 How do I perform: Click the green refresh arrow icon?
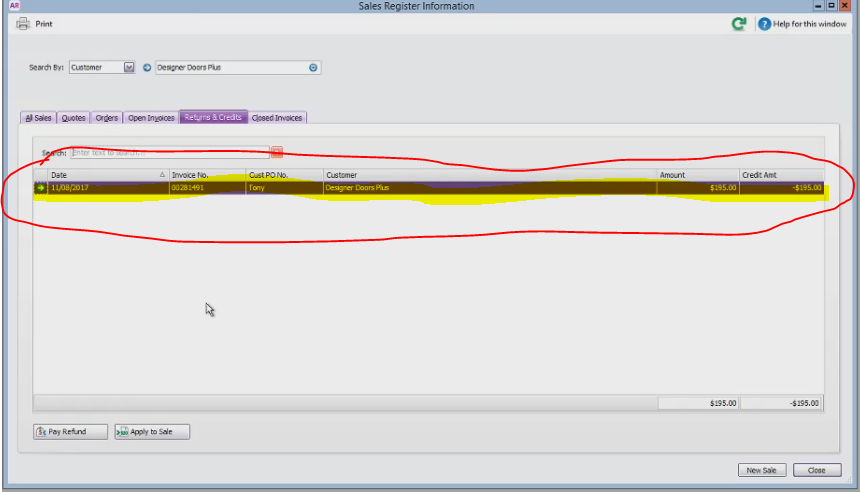pos(739,24)
